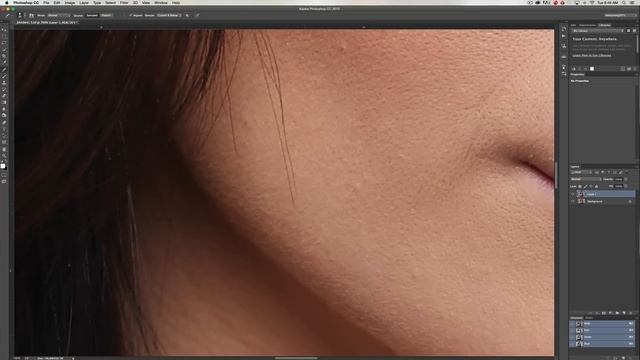Select the Quick Selection tool
The width and height of the screenshot is (640, 360).
[4, 49]
